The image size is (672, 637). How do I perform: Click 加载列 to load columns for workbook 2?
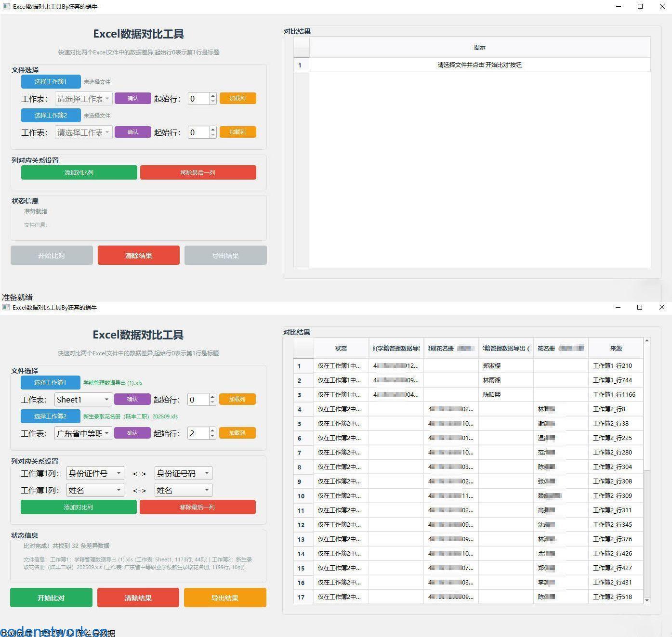click(x=237, y=433)
